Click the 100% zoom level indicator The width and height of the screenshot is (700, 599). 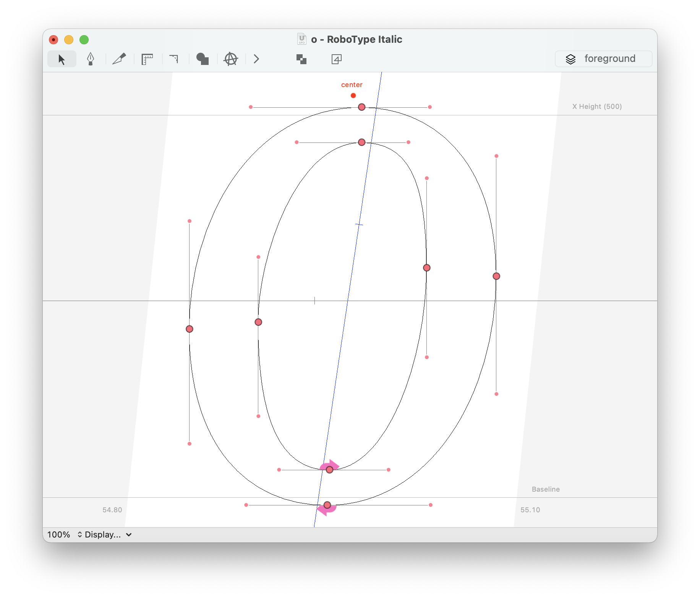pos(58,534)
